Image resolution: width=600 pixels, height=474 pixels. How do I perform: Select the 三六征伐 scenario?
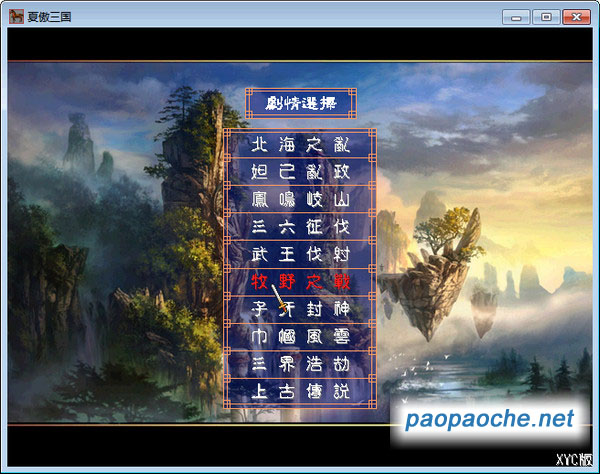300,227
